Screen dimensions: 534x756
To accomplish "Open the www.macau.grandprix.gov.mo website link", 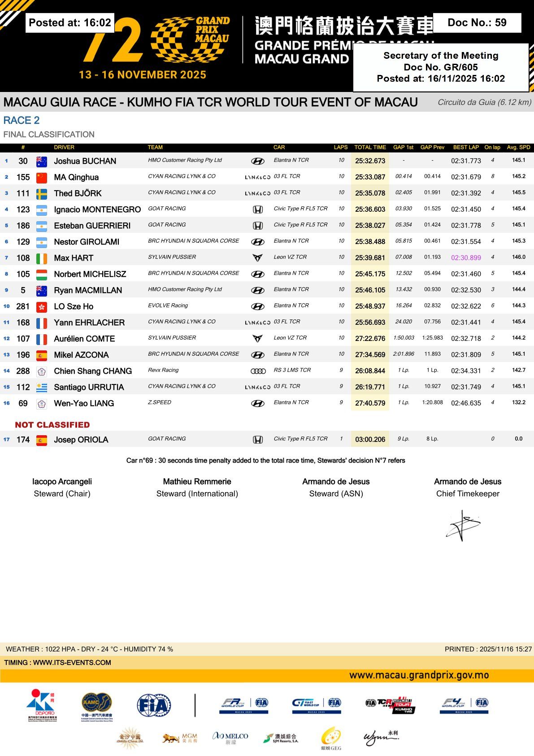I will tap(419, 675).
